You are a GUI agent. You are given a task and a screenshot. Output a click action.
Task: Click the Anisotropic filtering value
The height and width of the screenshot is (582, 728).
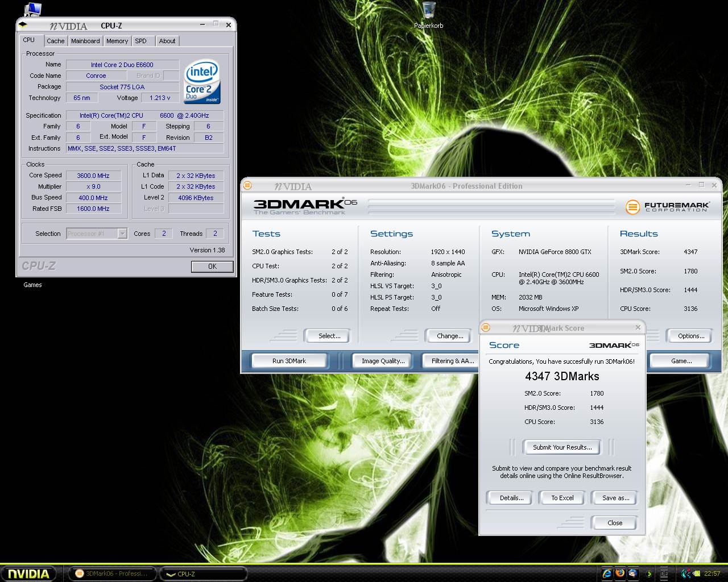coord(446,275)
